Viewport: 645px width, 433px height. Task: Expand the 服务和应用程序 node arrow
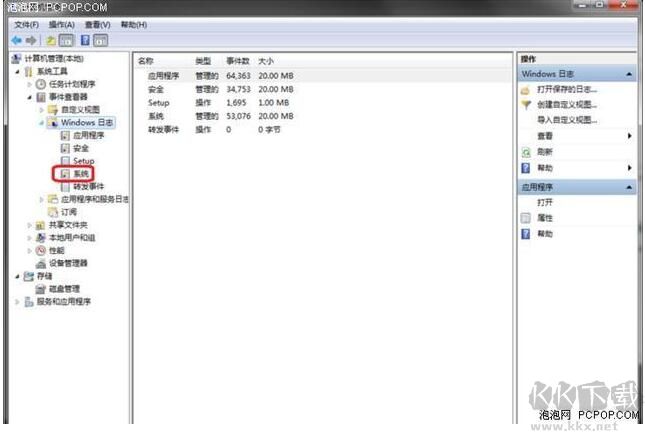point(18,302)
